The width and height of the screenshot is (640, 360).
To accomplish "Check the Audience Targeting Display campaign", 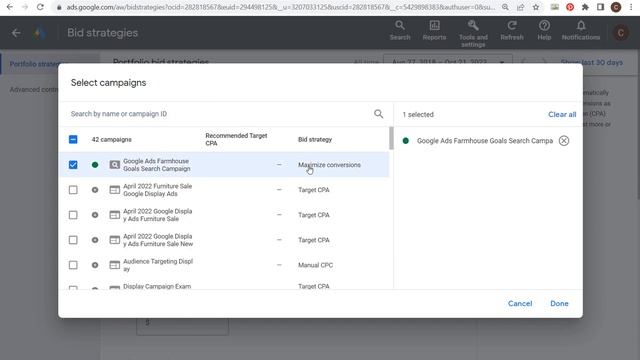I will 73,265.
